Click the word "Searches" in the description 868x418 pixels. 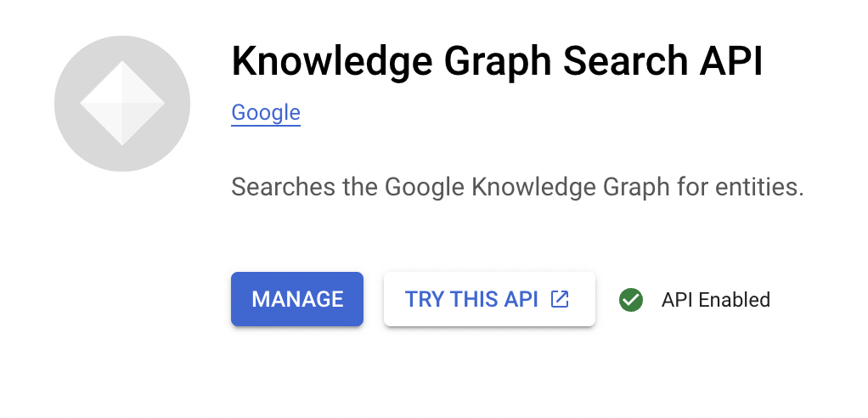(x=283, y=187)
